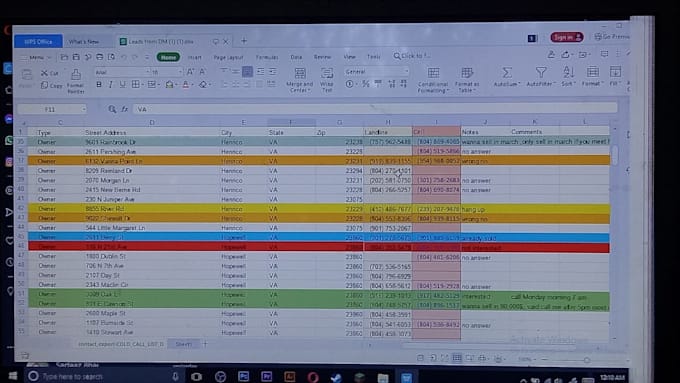680x383 pixels.
Task: Click the Save icon in quick toolbar
Action: point(76,57)
